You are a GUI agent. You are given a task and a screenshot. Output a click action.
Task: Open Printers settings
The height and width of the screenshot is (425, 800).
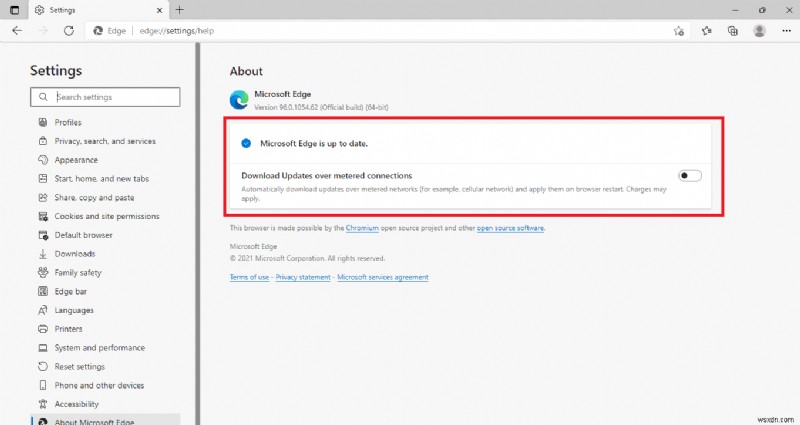68,329
